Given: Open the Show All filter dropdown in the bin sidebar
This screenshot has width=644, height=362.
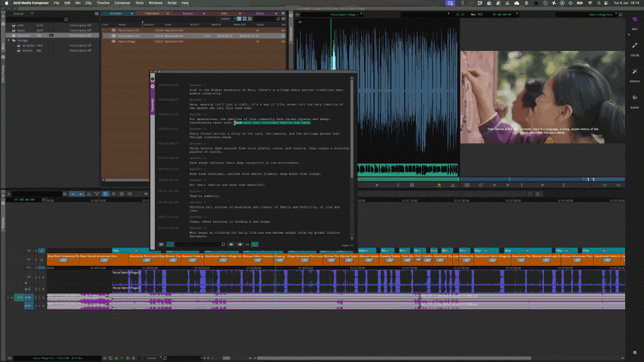Looking at the screenshot, I should point(21,13).
